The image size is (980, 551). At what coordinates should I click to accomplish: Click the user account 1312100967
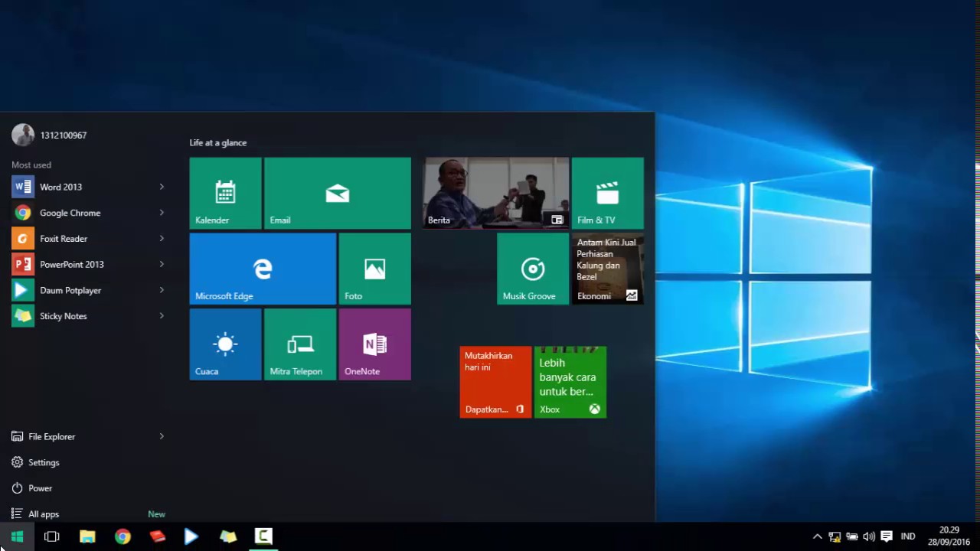[50, 135]
